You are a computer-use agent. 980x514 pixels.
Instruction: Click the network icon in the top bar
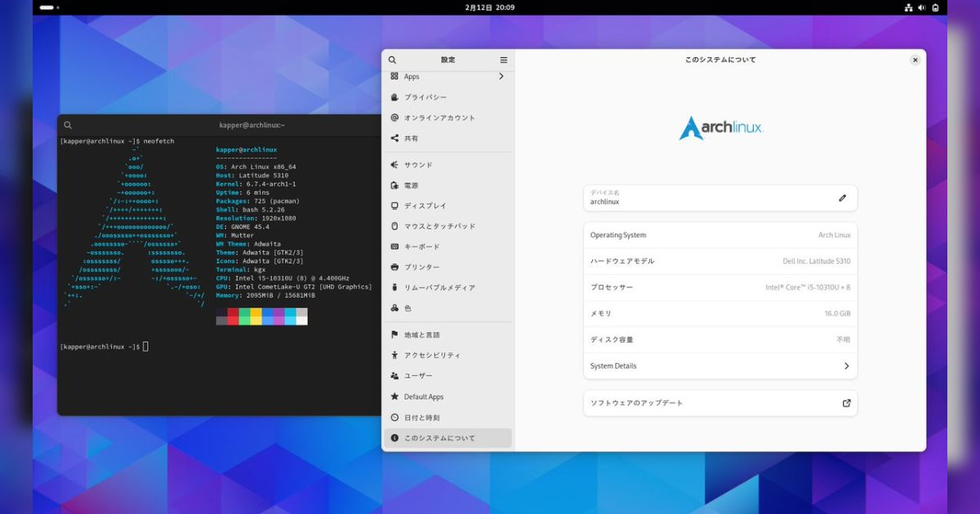tap(909, 7)
